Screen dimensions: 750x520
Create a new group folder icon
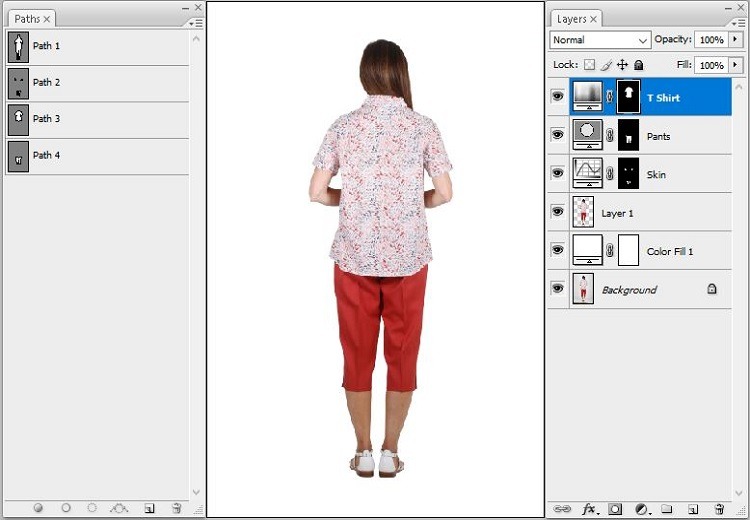tap(667, 509)
